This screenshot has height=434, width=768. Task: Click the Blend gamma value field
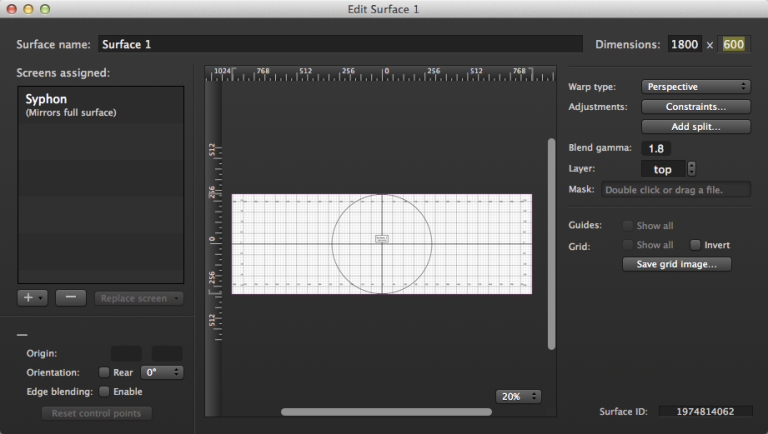[657, 148]
